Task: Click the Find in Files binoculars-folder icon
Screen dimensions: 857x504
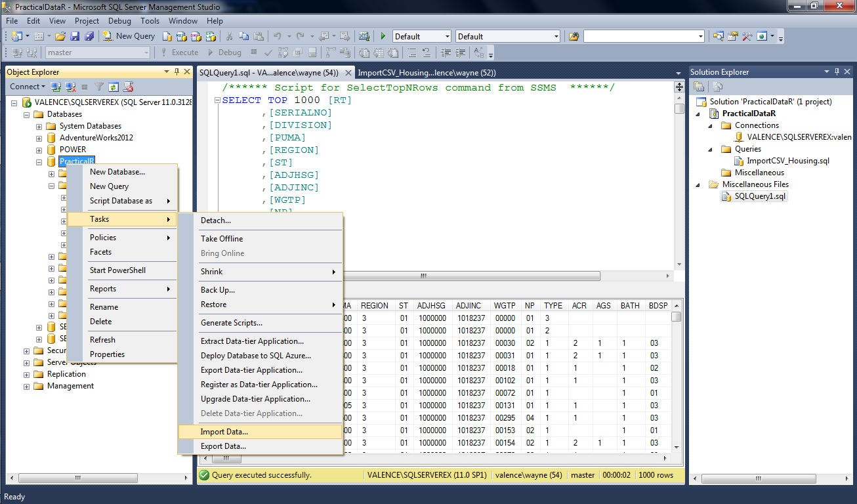Action: click(x=574, y=36)
